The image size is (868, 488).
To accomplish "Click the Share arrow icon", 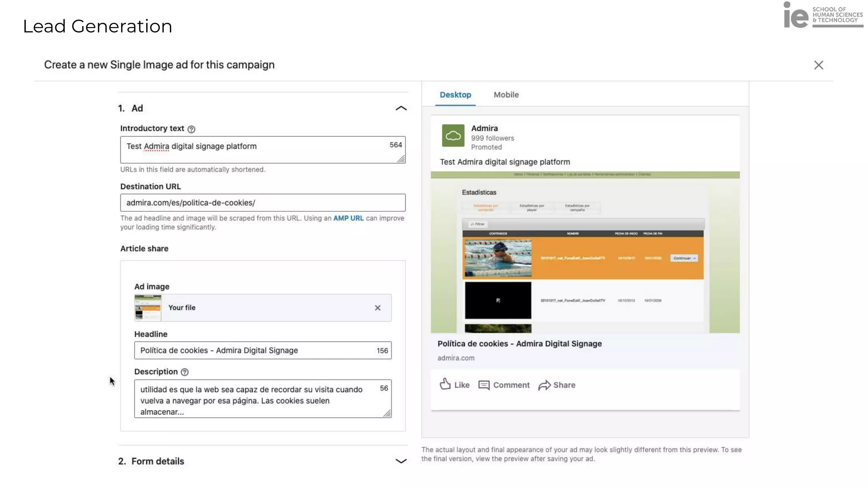I will (x=544, y=385).
